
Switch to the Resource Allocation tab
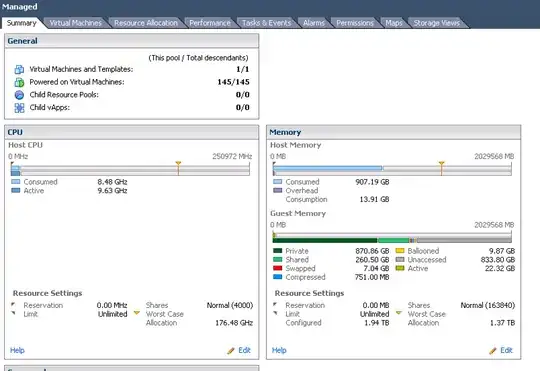(146, 23)
